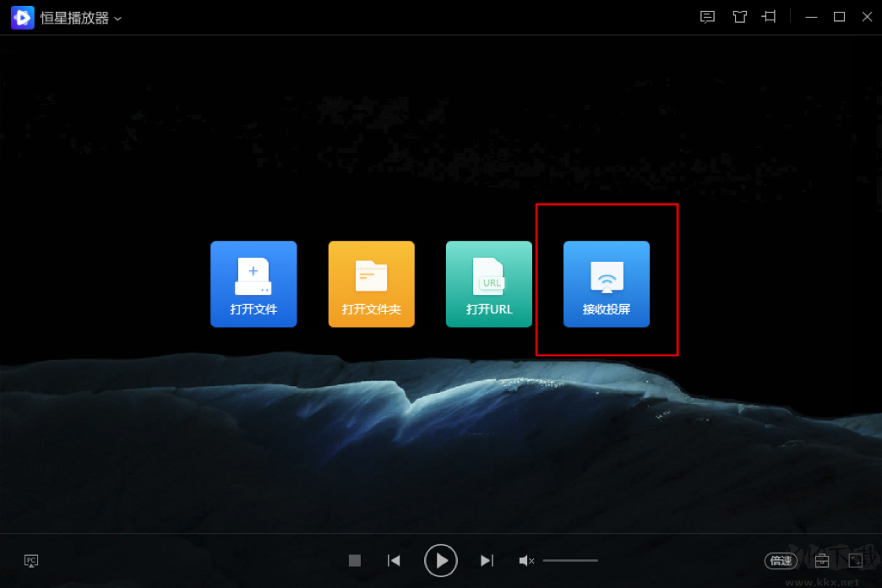The image size is (882, 588).
Task: Click the pin-on-top window icon
Action: point(769,17)
